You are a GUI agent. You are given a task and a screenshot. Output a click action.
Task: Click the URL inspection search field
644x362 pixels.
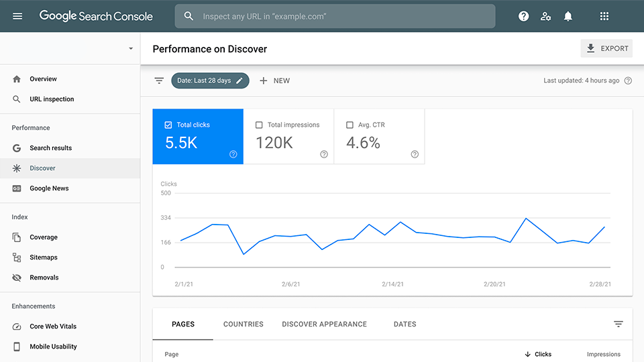coord(335,16)
